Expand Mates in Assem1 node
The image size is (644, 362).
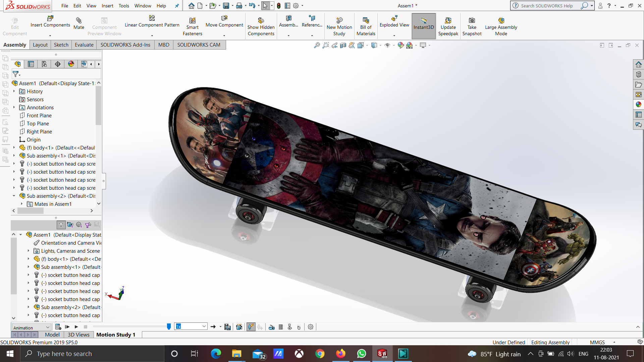coord(22,204)
